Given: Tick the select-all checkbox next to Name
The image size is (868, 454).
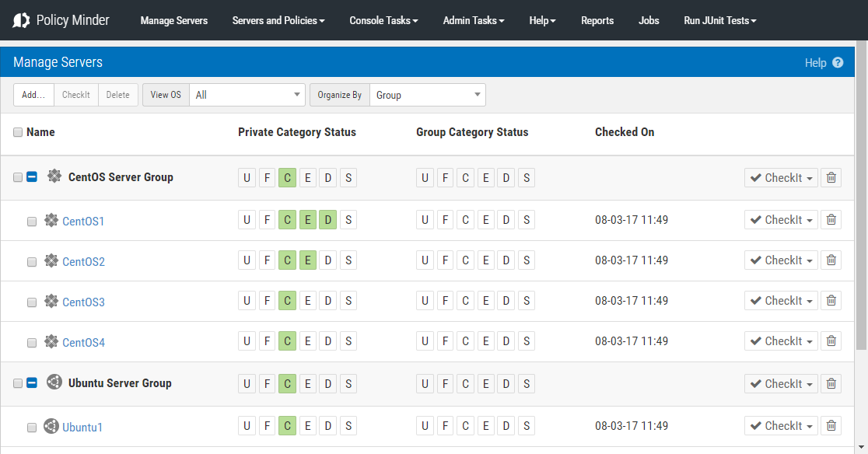Looking at the screenshot, I should (x=18, y=132).
